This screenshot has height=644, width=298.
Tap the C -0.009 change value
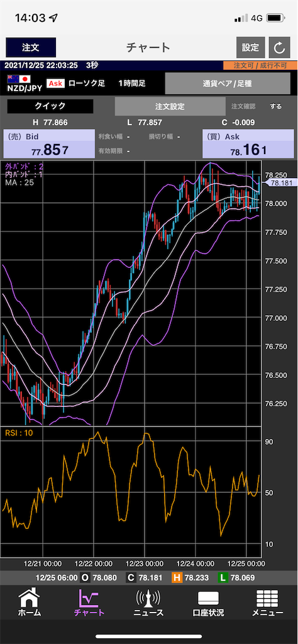(x=238, y=123)
